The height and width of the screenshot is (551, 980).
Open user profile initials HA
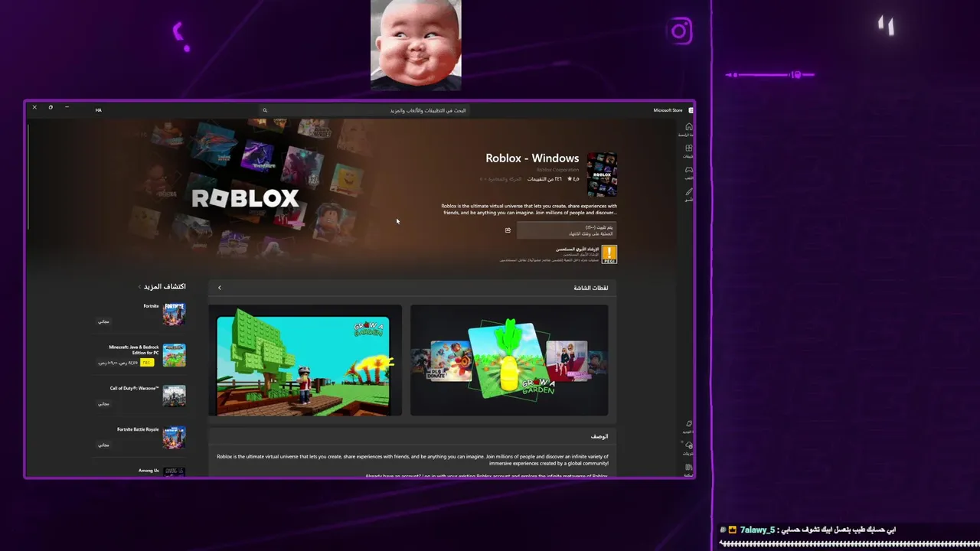pos(98,110)
